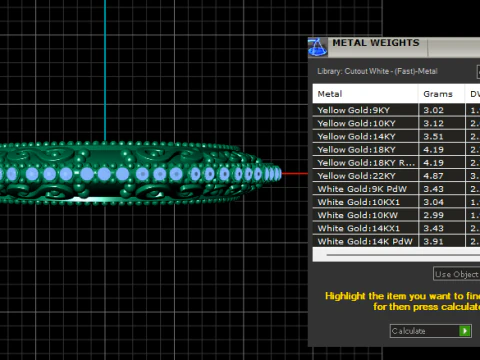This screenshot has height=360, width=480.
Task: Click the METAL WEIGHTS title tab
Action: click(376, 43)
